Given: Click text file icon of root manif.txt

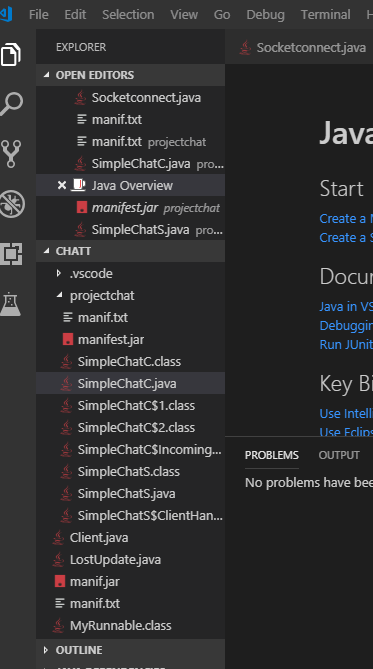Looking at the screenshot, I should click(60, 603).
